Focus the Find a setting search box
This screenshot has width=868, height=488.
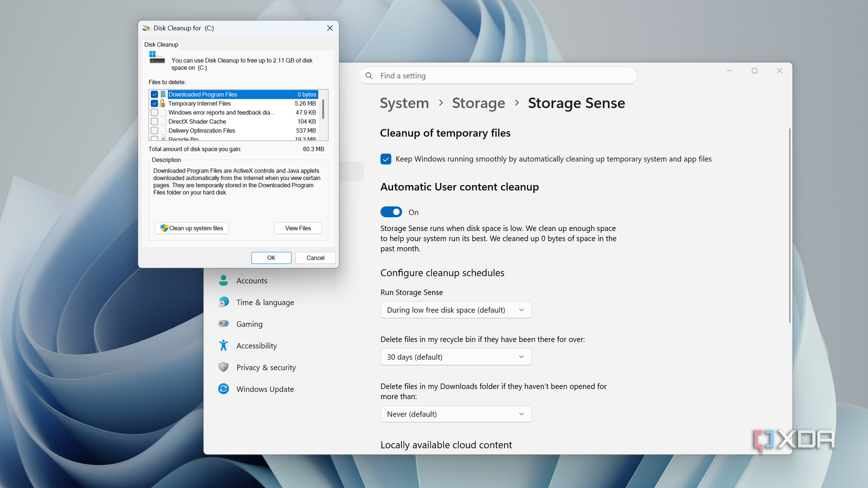pos(498,76)
